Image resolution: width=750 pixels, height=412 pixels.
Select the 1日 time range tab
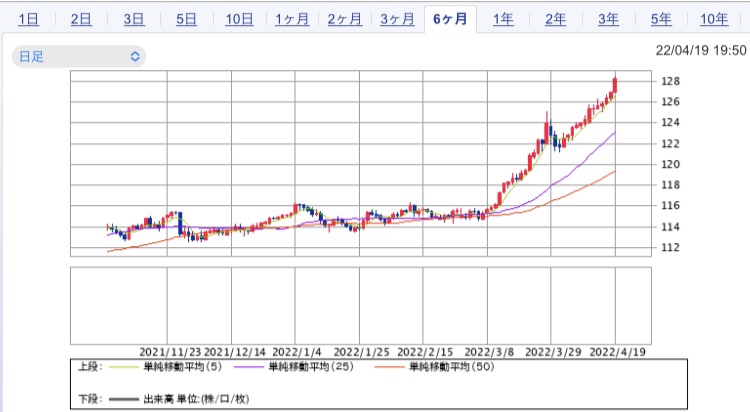pyautogui.click(x=28, y=19)
